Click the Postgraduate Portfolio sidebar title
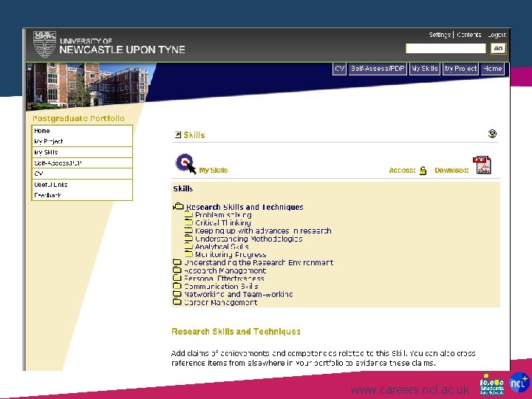532x399 pixels. click(x=78, y=118)
